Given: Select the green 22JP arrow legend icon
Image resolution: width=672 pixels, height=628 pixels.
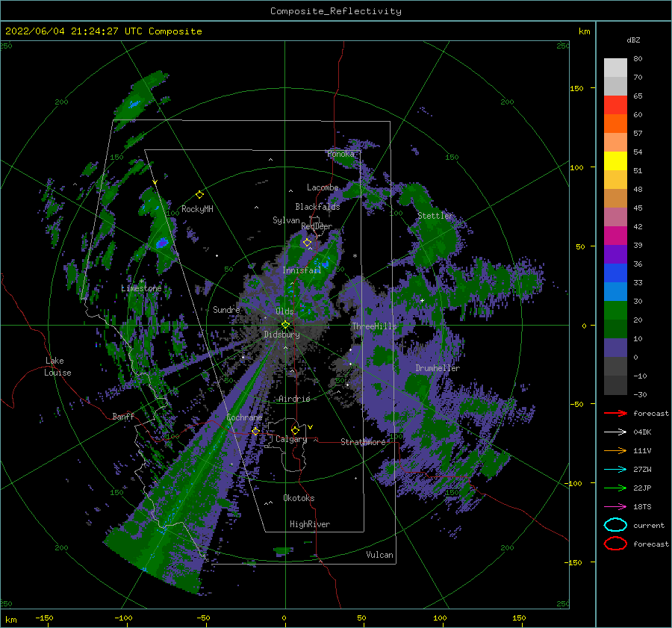Looking at the screenshot, I should pyautogui.click(x=615, y=488).
